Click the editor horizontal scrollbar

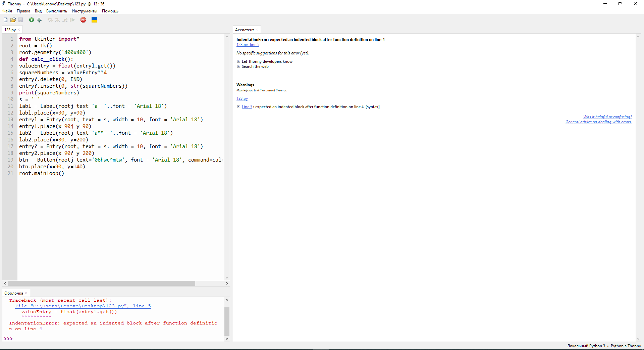(x=102, y=283)
